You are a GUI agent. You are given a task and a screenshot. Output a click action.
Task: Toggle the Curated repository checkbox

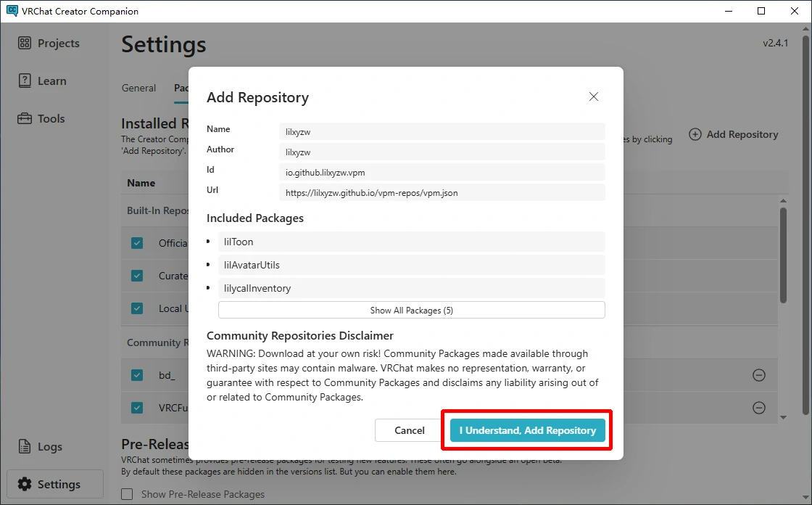pyautogui.click(x=137, y=276)
